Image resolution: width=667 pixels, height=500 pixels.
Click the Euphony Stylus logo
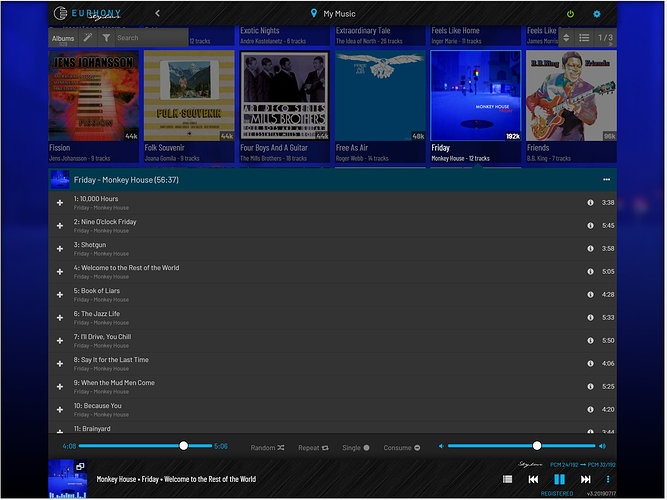coord(88,14)
